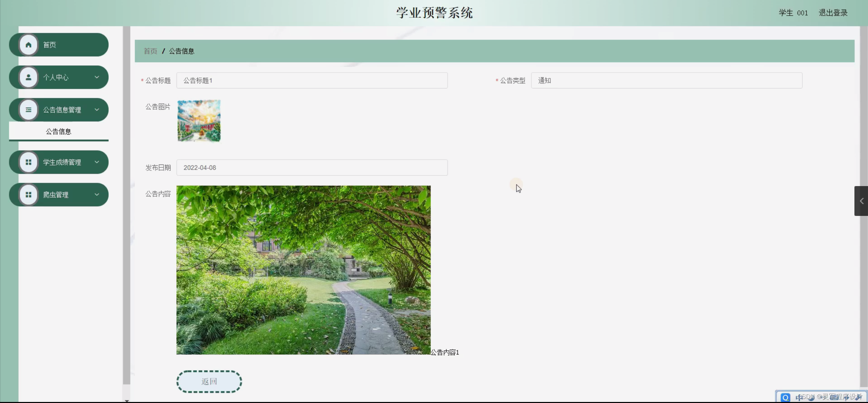Click the home icon in sidebar
This screenshot has width=868, height=403.
point(29,45)
